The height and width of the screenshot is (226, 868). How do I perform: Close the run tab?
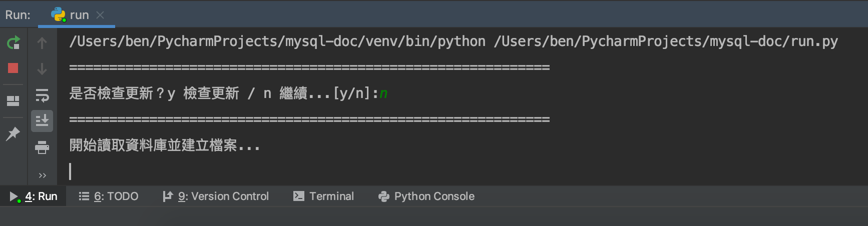point(100,15)
